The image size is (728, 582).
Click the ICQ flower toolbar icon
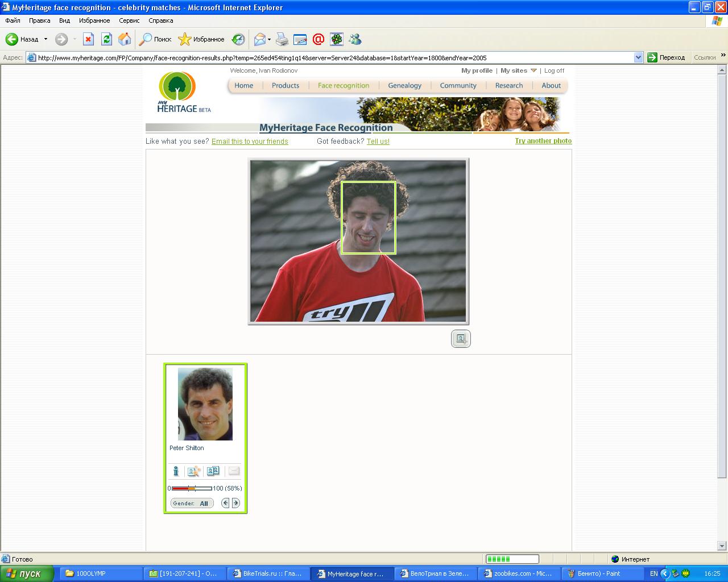(x=337, y=39)
